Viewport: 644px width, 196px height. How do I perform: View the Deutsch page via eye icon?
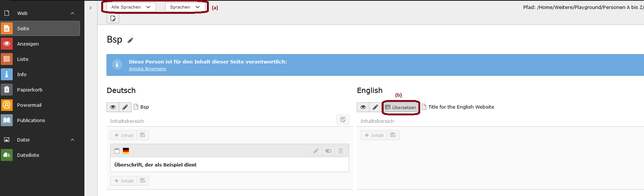(113, 107)
